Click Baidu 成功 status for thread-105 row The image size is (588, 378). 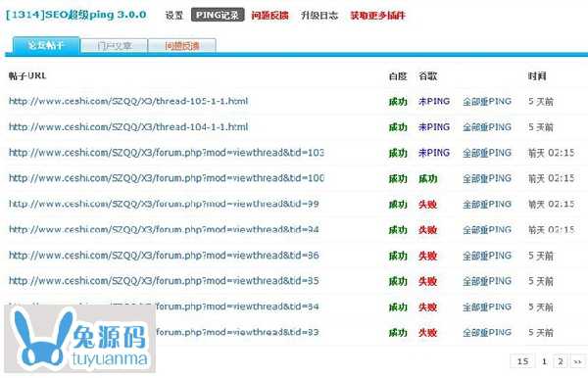[398, 102]
